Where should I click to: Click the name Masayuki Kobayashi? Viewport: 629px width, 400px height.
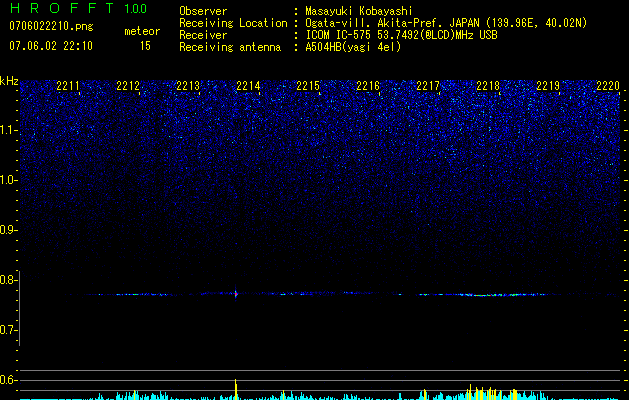pyautogui.click(x=359, y=11)
